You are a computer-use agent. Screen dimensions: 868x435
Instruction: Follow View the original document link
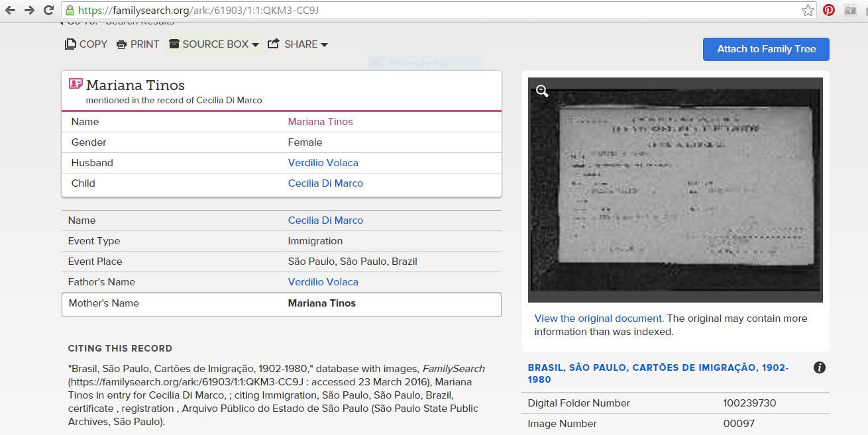pos(598,318)
